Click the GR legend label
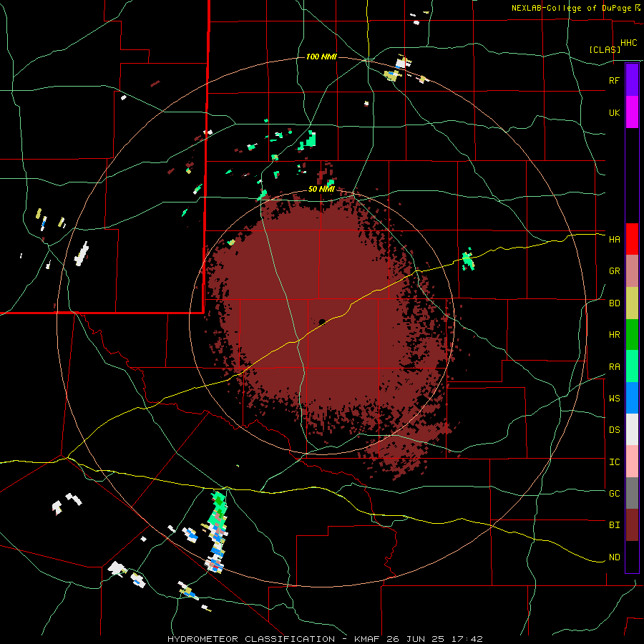This screenshot has height=644, width=644. click(x=614, y=271)
